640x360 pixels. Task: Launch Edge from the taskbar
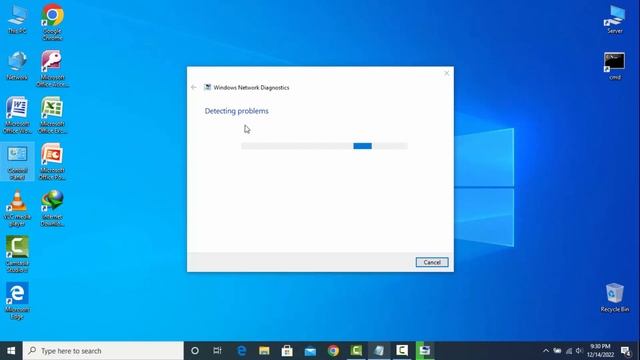click(242, 351)
